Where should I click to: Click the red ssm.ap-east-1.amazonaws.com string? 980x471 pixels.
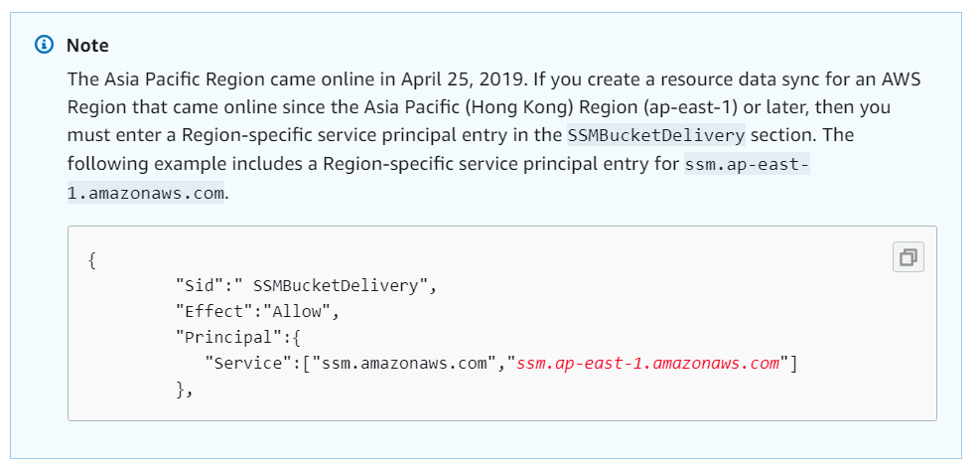pyautogui.click(x=647, y=363)
